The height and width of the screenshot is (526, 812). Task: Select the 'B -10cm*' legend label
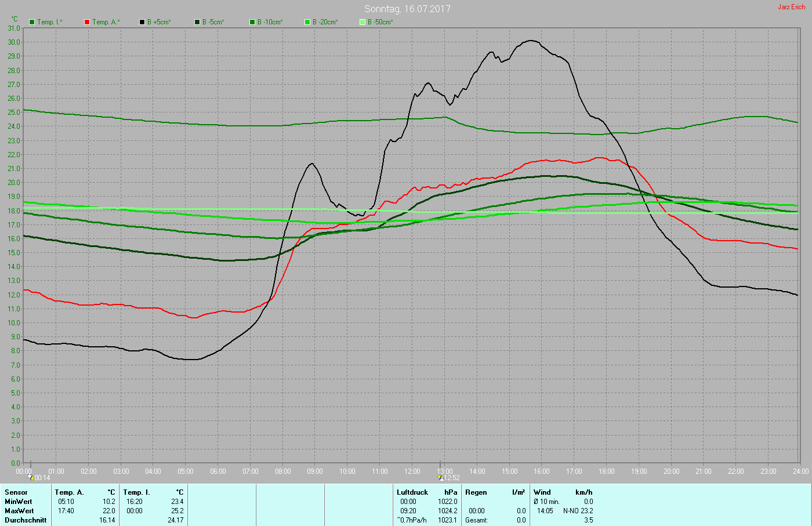[270, 22]
